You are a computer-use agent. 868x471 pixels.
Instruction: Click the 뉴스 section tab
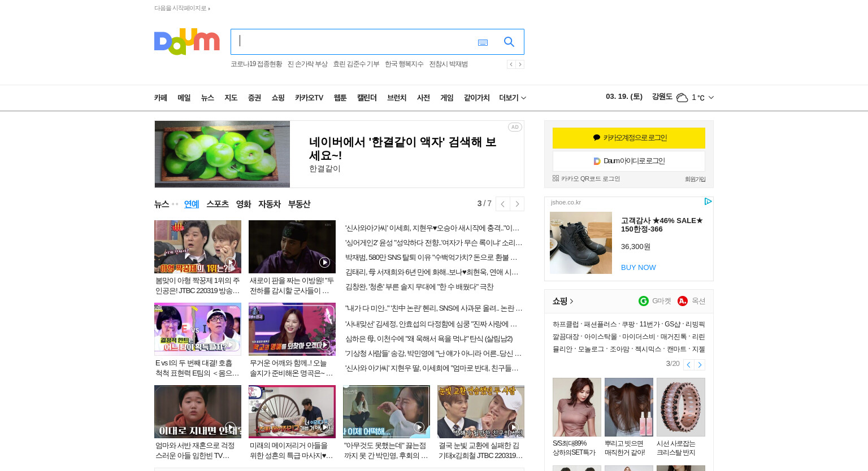click(x=162, y=204)
